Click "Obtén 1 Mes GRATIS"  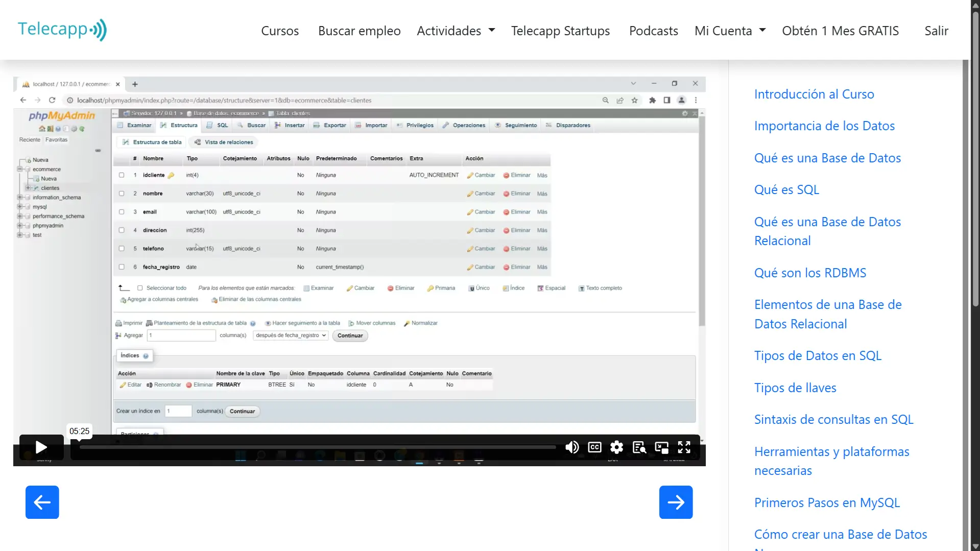(x=840, y=30)
